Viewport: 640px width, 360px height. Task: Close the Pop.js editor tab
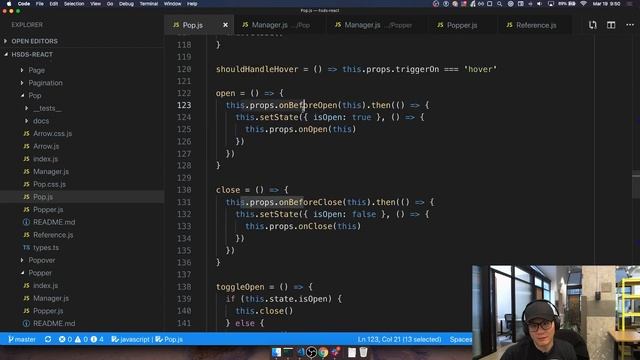click(225, 25)
